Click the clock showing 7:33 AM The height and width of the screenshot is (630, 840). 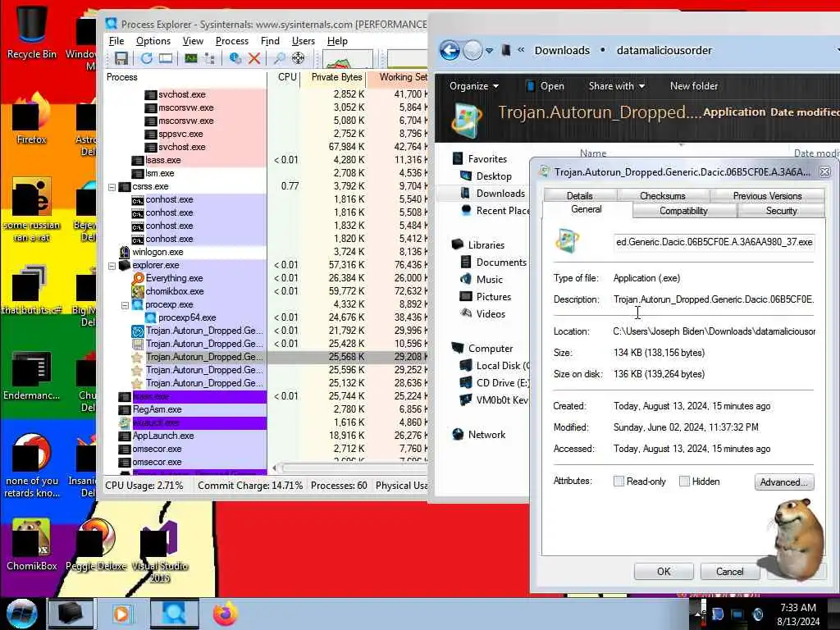tap(798, 608)
